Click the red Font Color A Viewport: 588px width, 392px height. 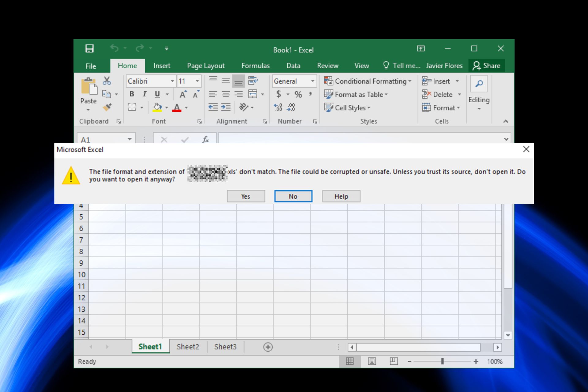point(177,107)
